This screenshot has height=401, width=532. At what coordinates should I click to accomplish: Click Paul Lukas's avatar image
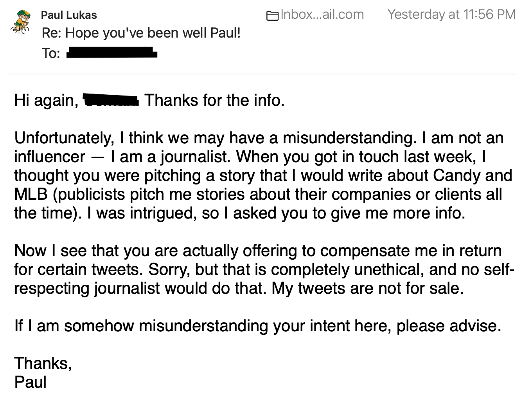point(21,22)
